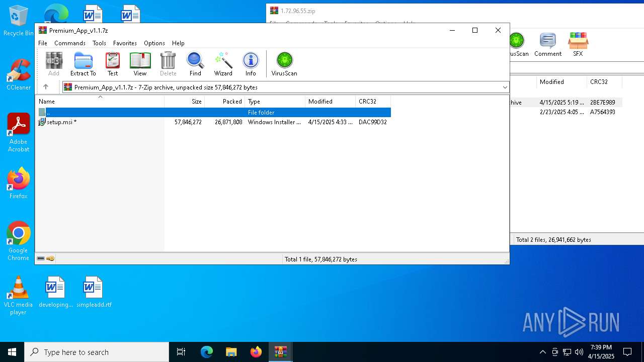
Task: Sort by Packed column header
Action: coord(225,102)
